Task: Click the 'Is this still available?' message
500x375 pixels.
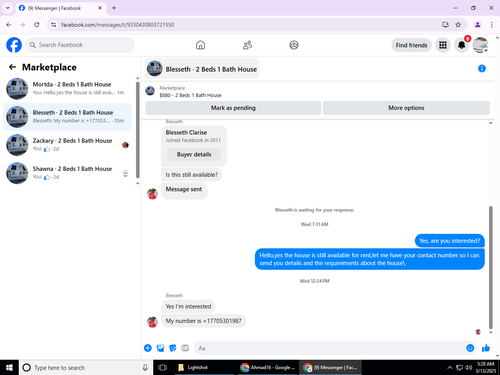Action: coord(192,175)
